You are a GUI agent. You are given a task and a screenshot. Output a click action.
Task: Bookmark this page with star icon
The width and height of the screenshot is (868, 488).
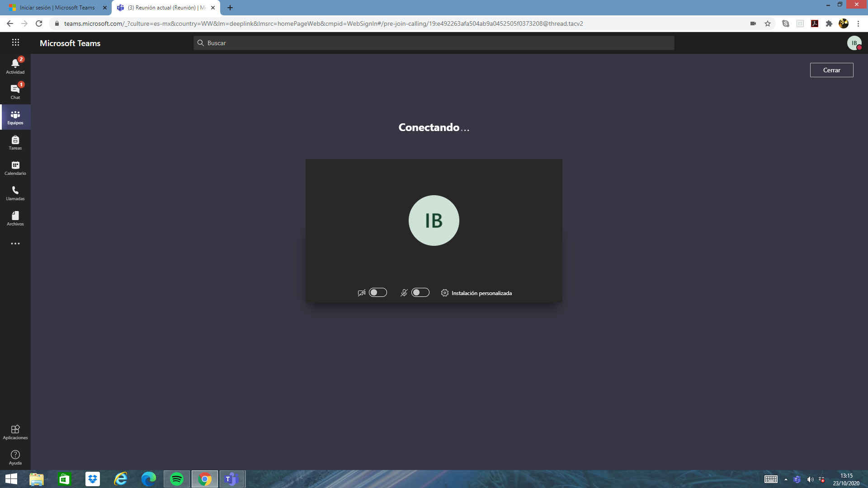(768, 23)
